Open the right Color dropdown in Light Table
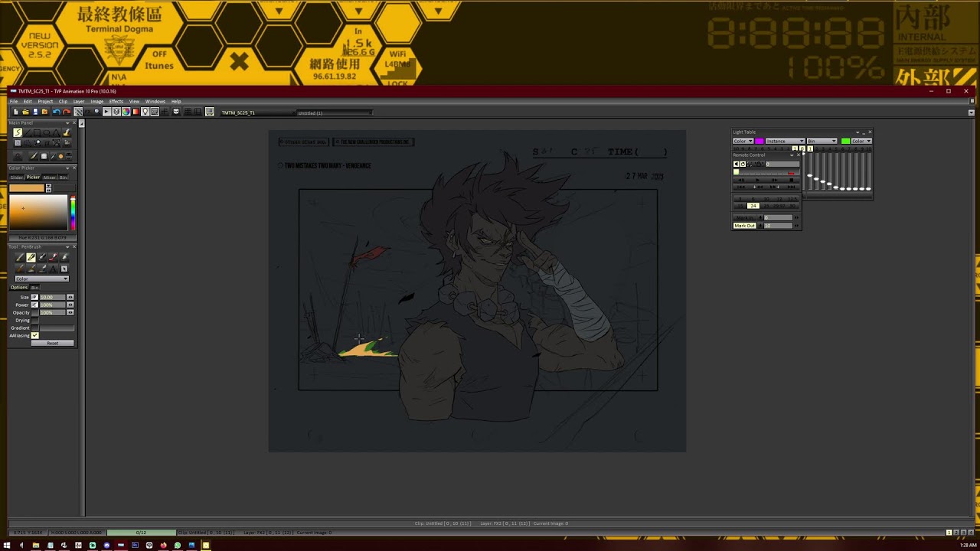The image size is (980, 551). [x=861, y=141]
